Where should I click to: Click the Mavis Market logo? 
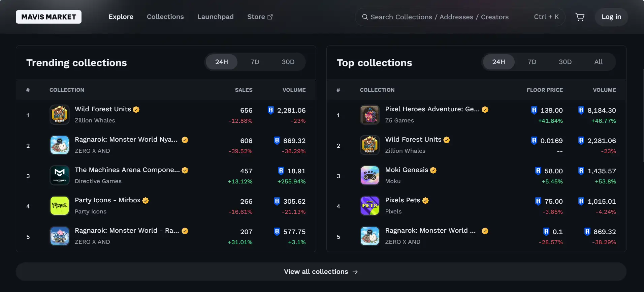pos(49,17)
